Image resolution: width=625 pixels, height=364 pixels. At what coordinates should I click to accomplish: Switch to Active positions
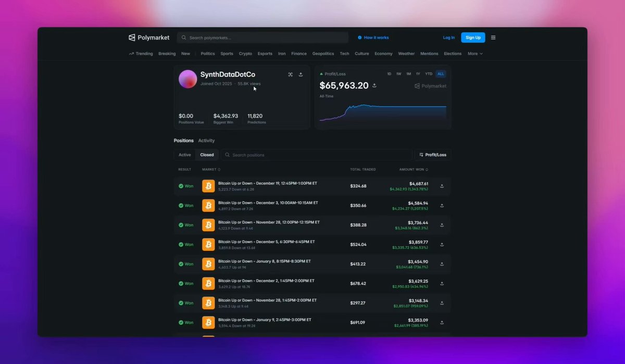185,155
